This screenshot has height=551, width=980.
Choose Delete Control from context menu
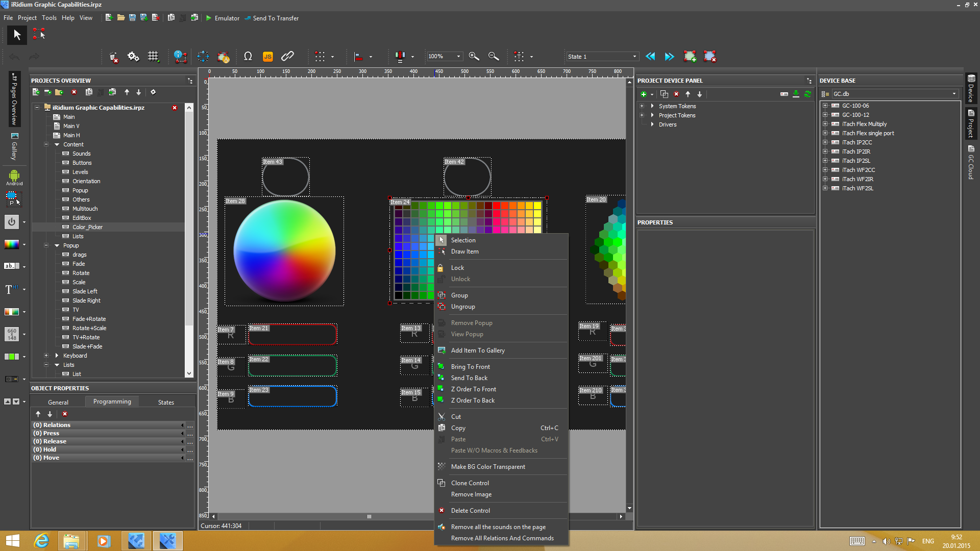point(470,511)
